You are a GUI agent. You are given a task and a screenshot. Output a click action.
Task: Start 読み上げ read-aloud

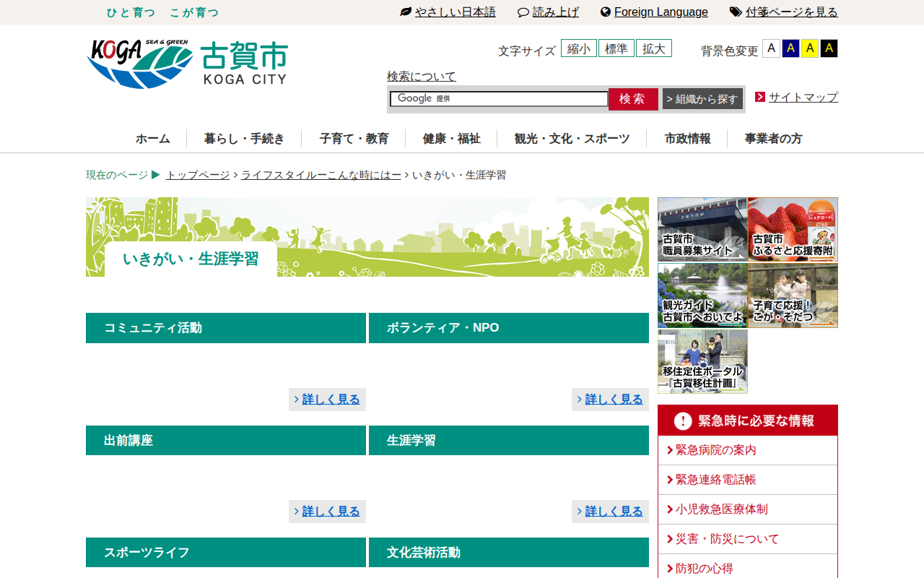point(556,12)
